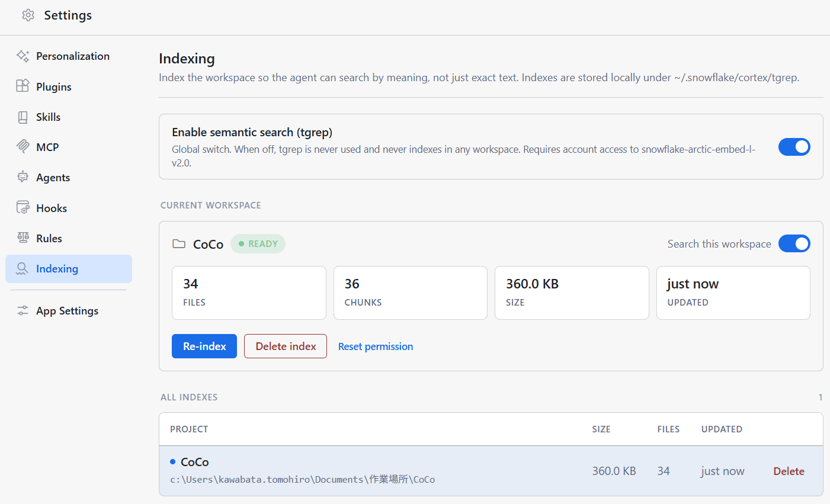830x504 pixels.
Task: Click the Agents robot icon
Action: point(23,177)
